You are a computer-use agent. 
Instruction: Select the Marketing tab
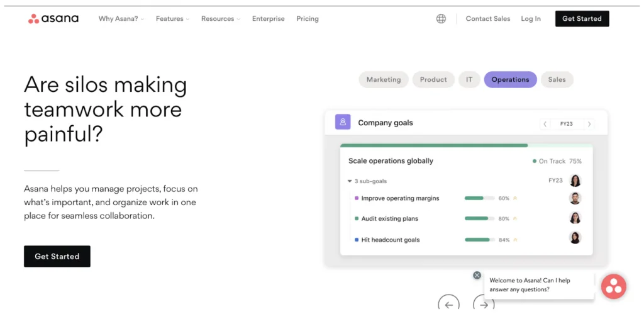point(384,80)
